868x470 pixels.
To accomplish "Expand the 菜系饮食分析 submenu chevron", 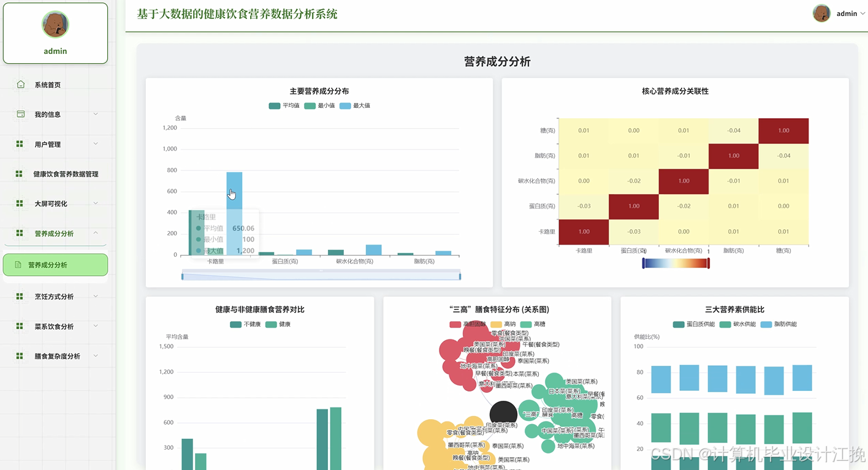I will tap(96, 327).
